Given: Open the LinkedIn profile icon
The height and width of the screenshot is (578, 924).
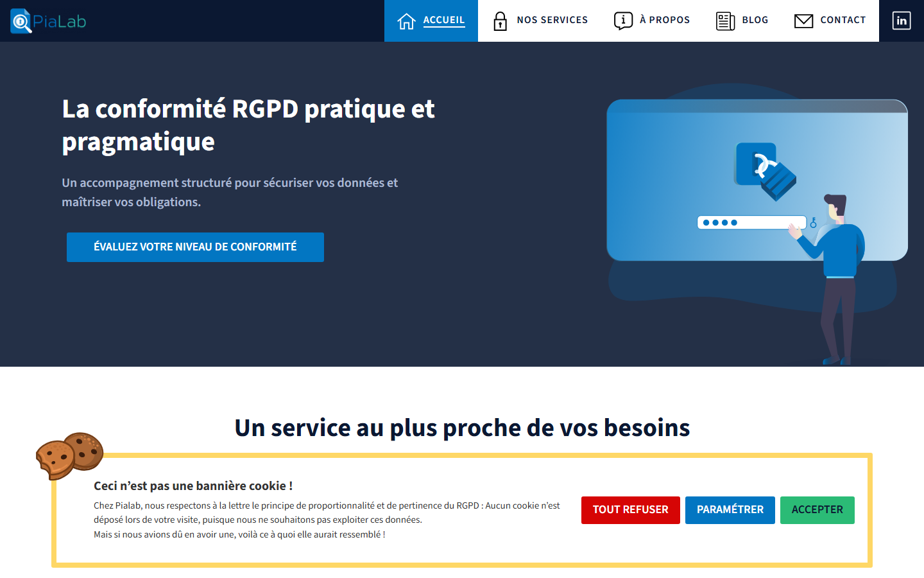Looking at the screenshot, I should pyautogui.click(x=902, y=21).
